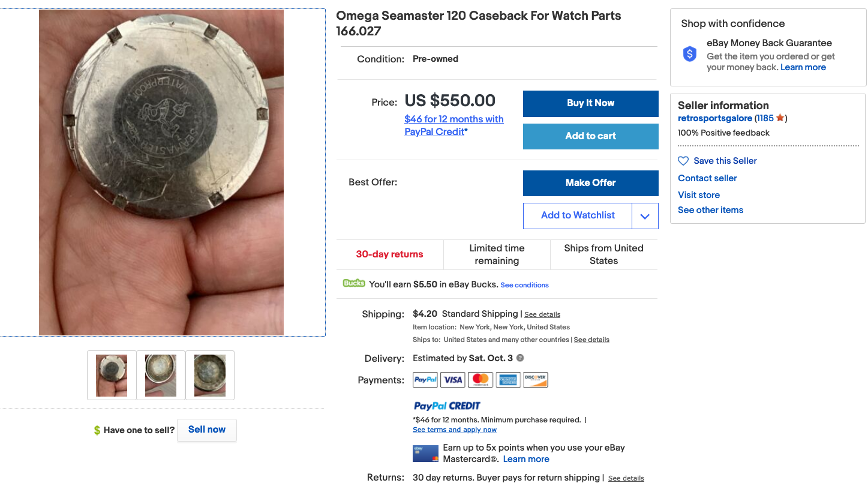Click the eBay Bucks logo

[x=354, y=283]
